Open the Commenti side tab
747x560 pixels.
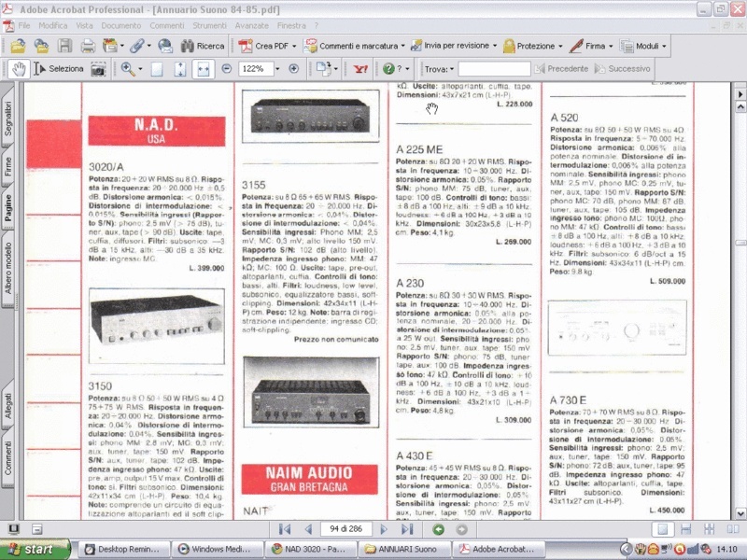[7, 458]
